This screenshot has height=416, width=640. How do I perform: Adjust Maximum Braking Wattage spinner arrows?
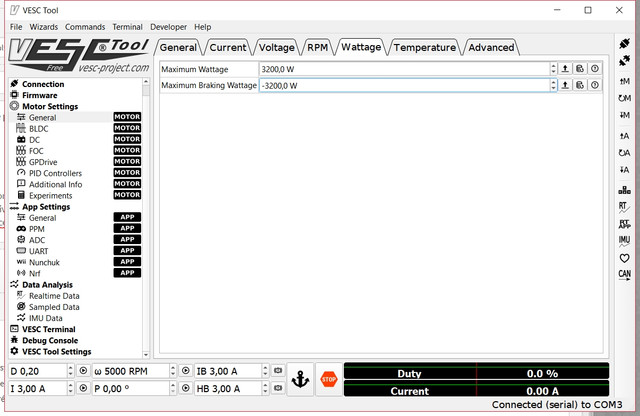pos(553,85)
